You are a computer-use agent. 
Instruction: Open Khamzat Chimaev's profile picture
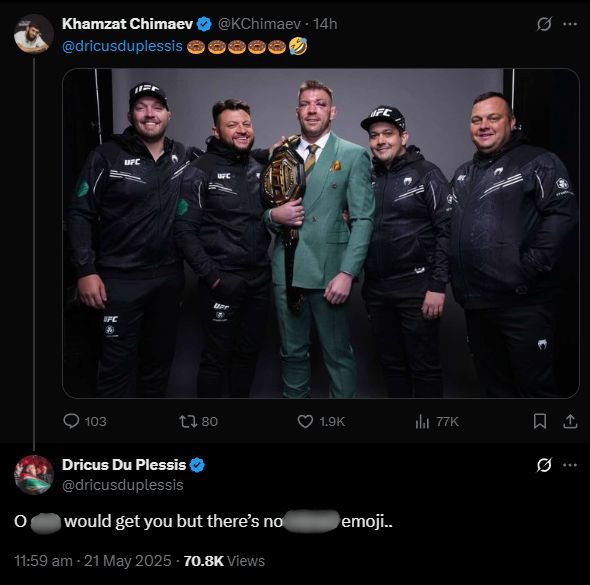coord(33,34)
